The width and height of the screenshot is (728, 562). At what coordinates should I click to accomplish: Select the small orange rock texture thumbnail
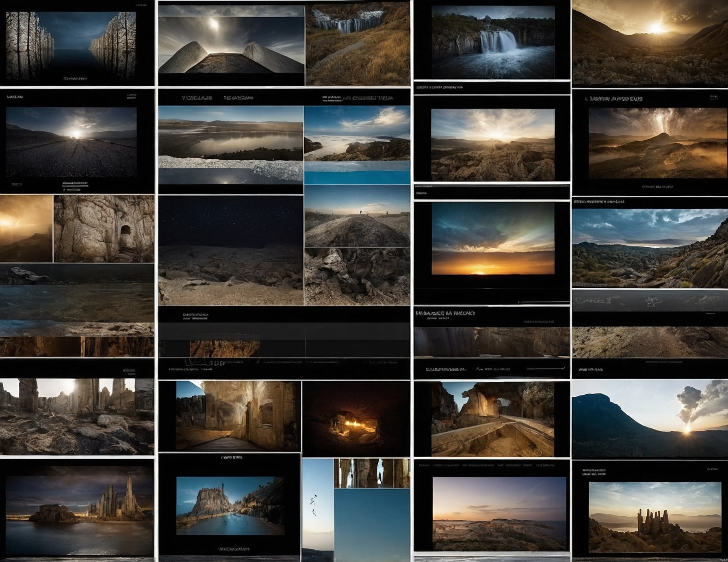[x=225, y=348]
